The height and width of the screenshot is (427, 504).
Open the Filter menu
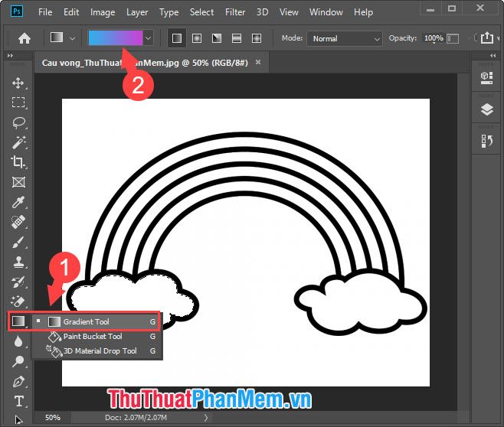pos(237,12)
